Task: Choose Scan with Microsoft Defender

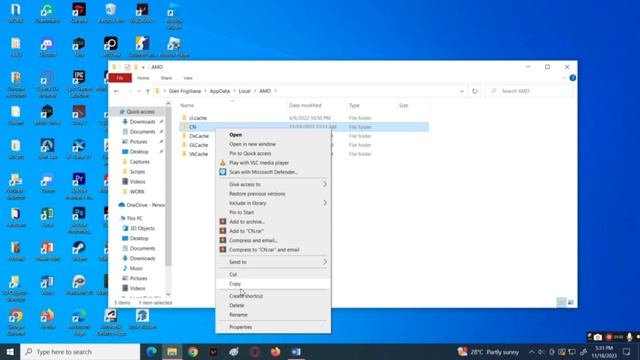Action: [x=273, y=172]
